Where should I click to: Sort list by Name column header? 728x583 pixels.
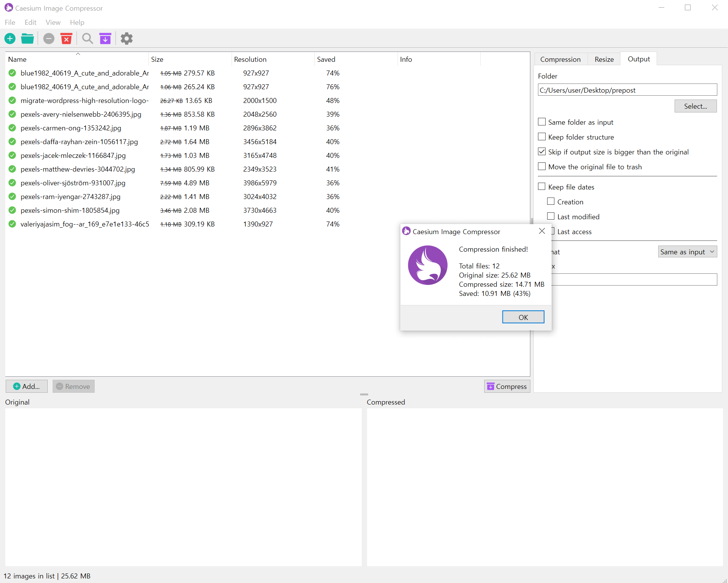point(77,59)
